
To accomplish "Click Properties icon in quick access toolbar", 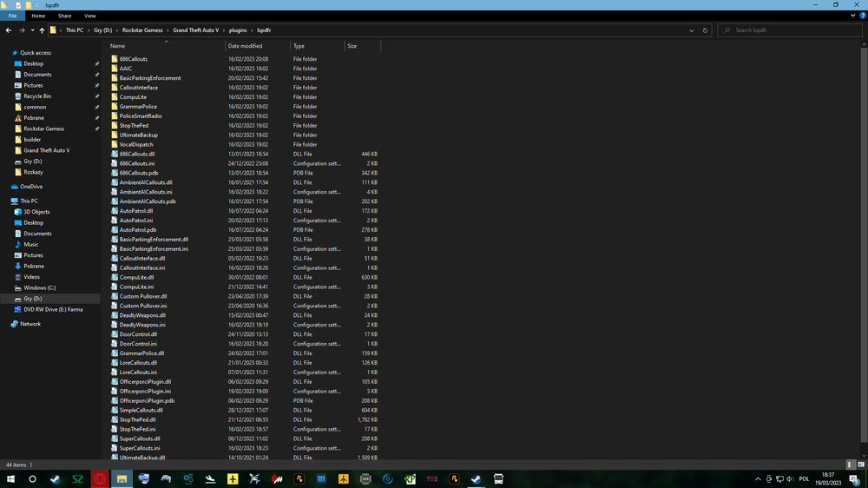I will tap(18, 5).
